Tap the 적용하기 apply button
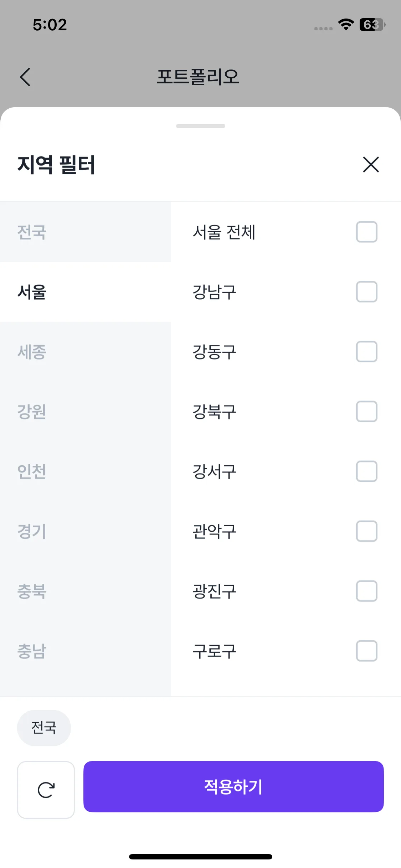 pyautogui.click(x=233, y=787)
